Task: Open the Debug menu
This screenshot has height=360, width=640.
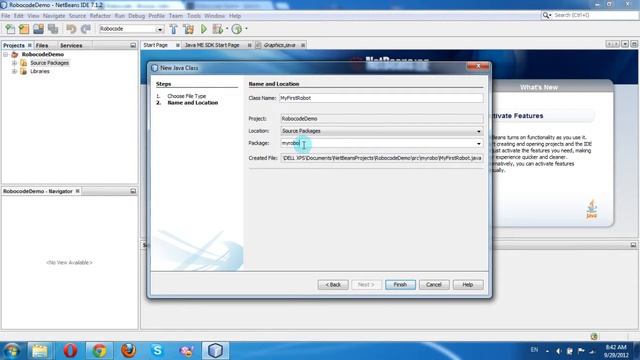Action: tap(137, 16)
